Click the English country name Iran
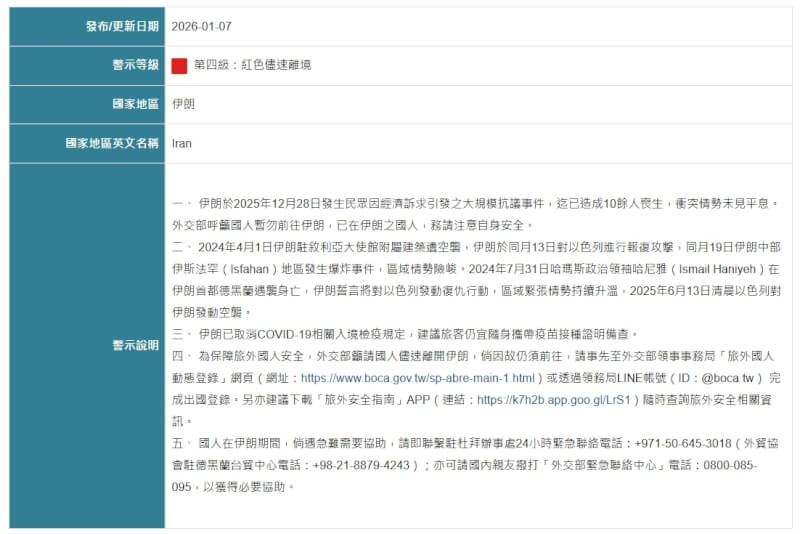Viewport: 800px width, 534px height. [182, 143]
